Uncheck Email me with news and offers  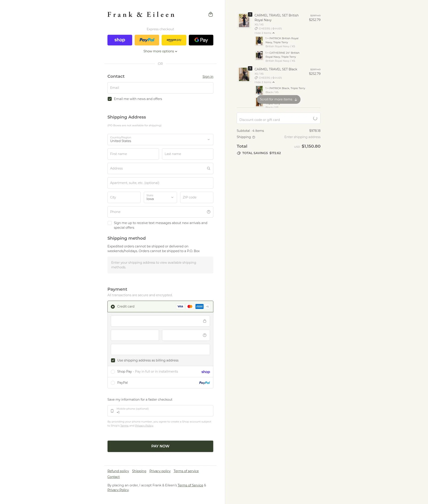point(110,99)
